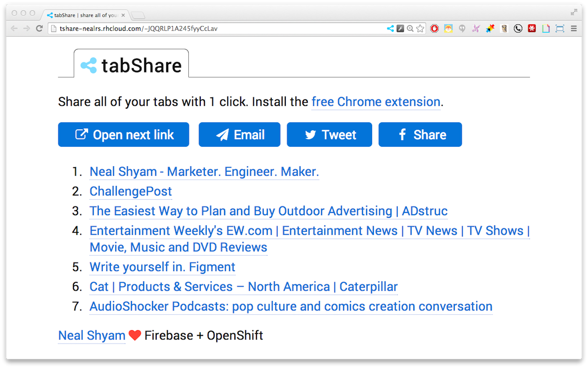Image resolution: width=588 pixels, height=368 pixels.
Task: Open the Chrome hamburger menu
Action: click(x=574, y=29)
